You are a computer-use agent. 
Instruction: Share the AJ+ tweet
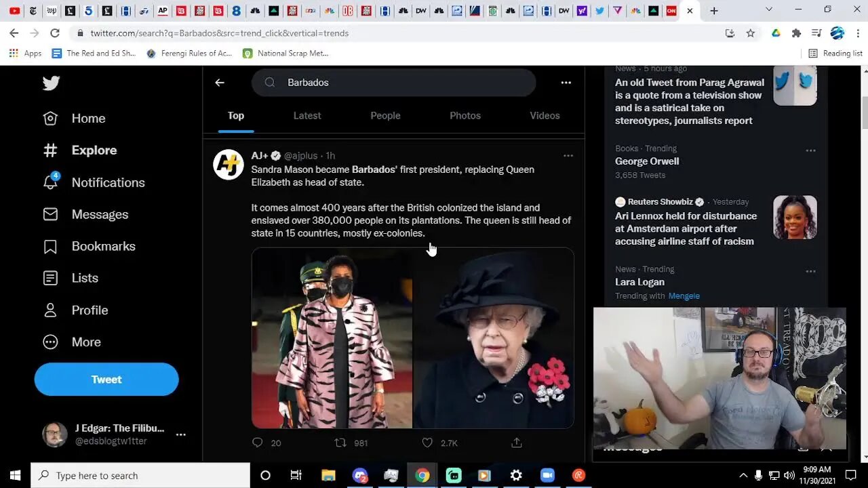pyautogui.click(x=516, y=443)
